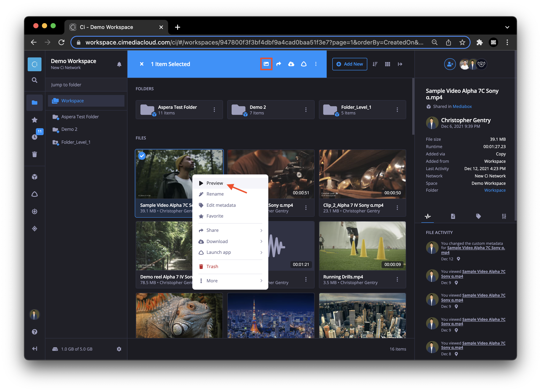Click the Jump to folder field
This screenshot has height=392, width=541.
(86, 85)
